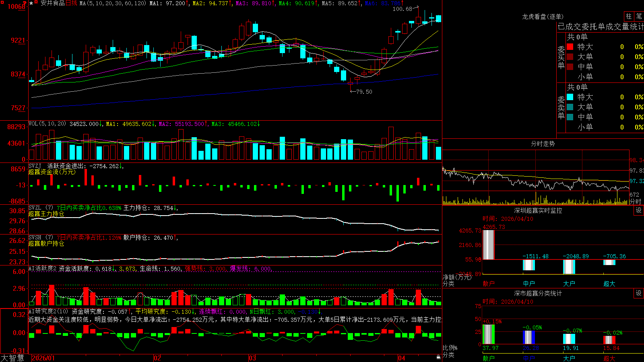644x362 pixels.
Task: Click the 日线 period label
Action: 71,3
